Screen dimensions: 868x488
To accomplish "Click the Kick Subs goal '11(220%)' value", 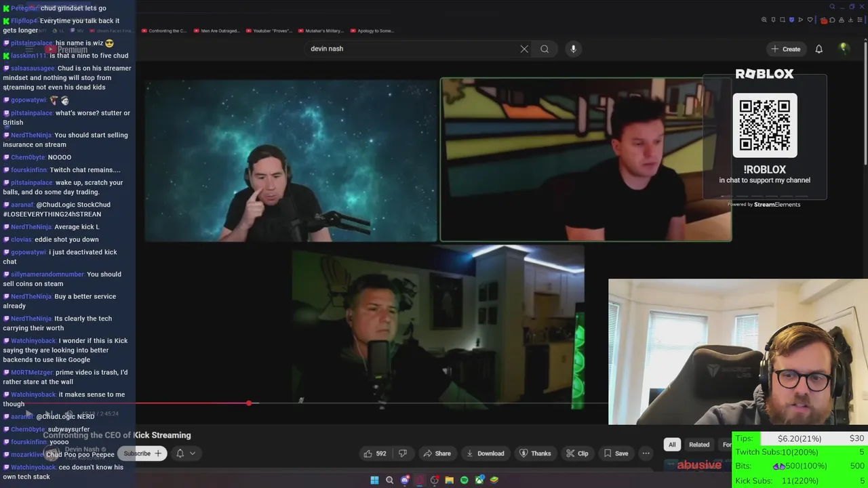I will click(800, 480).
